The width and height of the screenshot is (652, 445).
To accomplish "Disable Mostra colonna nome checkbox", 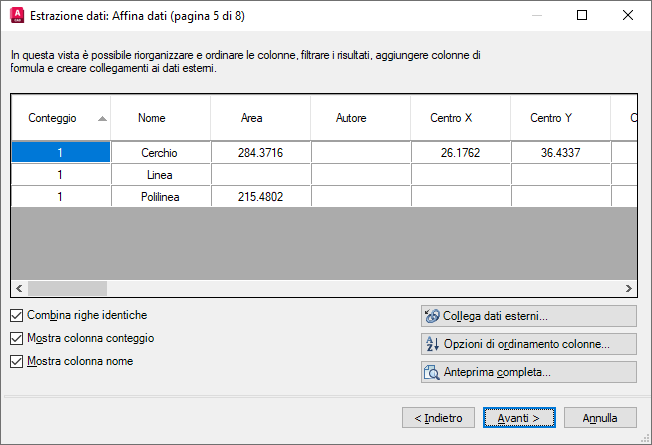I will pos(17,361).
